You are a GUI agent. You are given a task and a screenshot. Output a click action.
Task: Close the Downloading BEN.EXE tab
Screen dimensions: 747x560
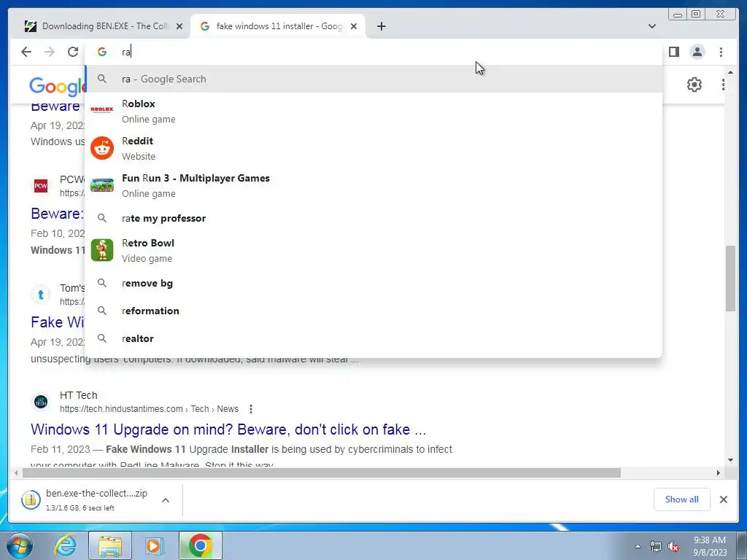pyautogui.click(x=179, y=27)
